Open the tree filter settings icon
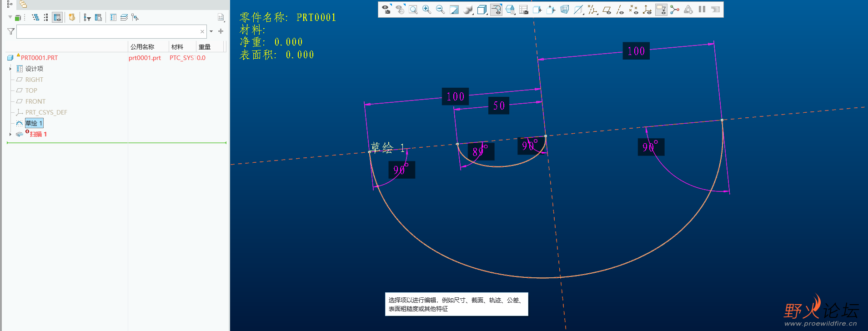 coord(87,17)
